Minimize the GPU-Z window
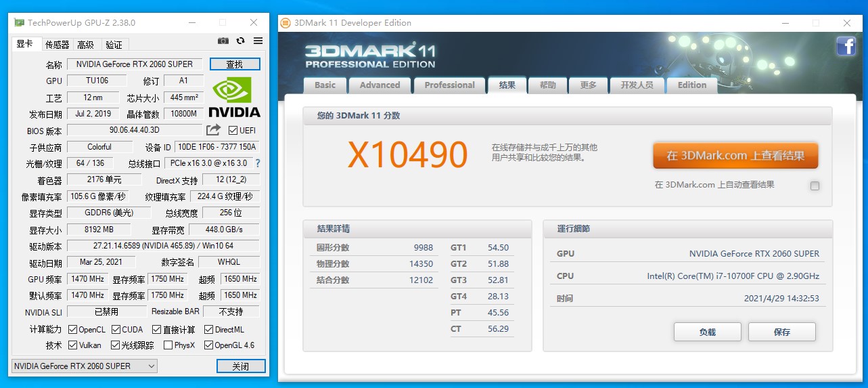 (191, 22)
